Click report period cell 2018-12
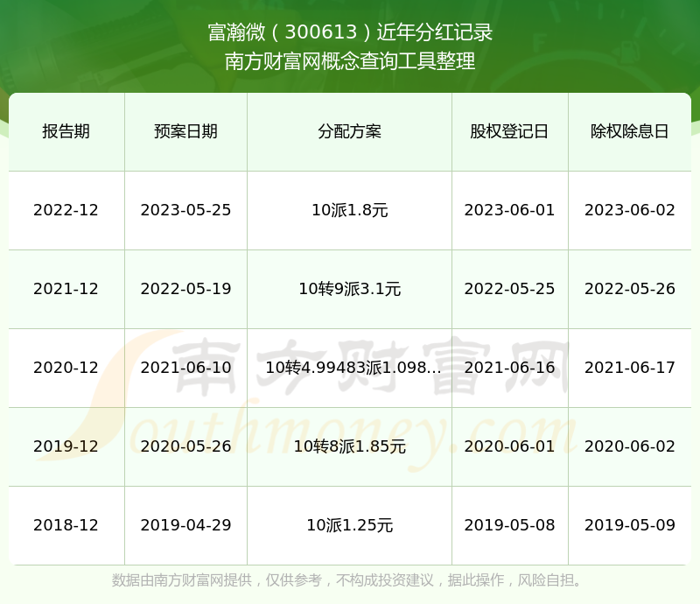This screenshot has width=700, height=604. coord(66,525)
